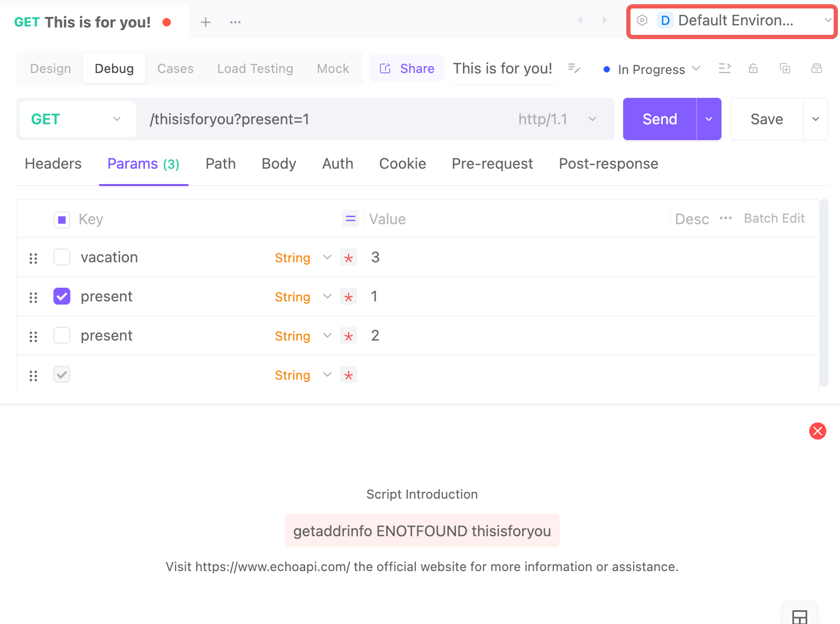
Task: Open environment settings hexagon icon
Action: click(x=642, y=21)
